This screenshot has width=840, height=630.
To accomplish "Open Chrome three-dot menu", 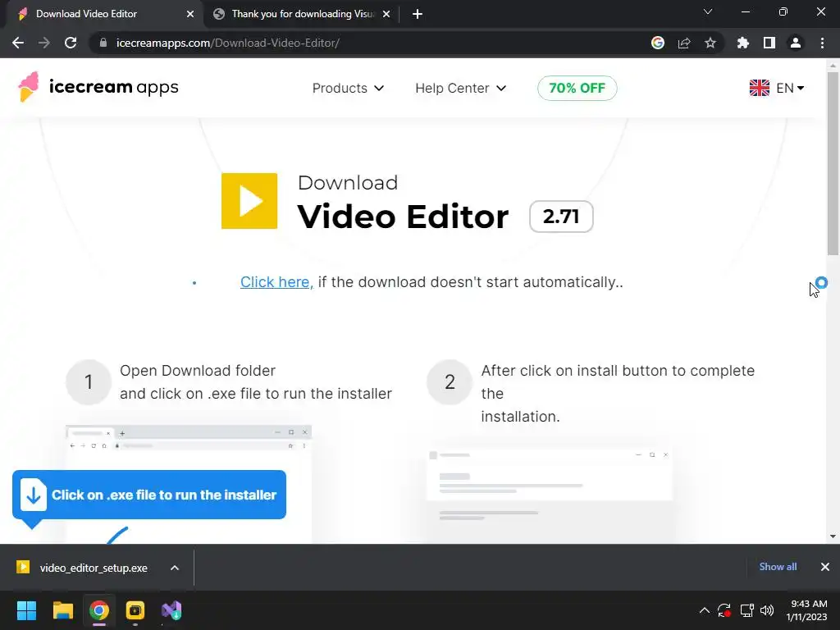I will pos(822,43).
